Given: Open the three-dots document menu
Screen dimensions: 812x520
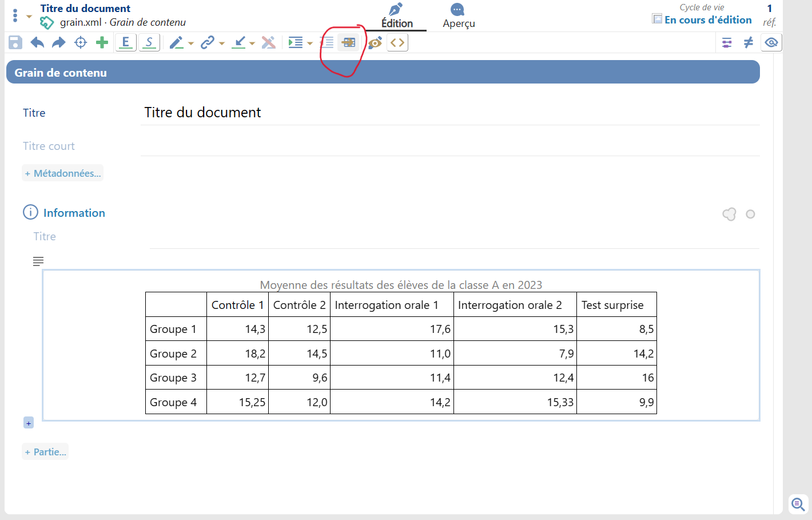Looking at the screenshot, I should pos(15,15).
